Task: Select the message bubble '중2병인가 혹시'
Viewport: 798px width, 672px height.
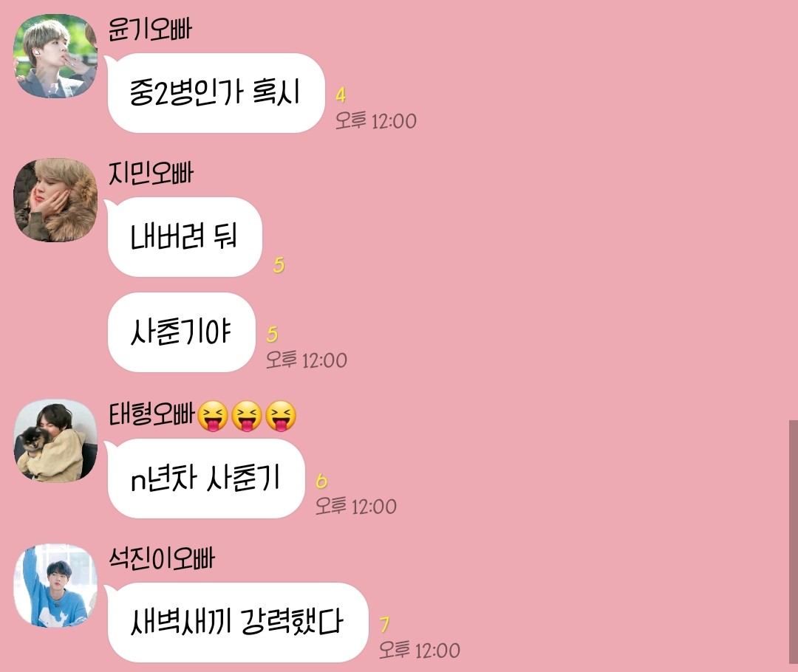Action: click(216, 92)
